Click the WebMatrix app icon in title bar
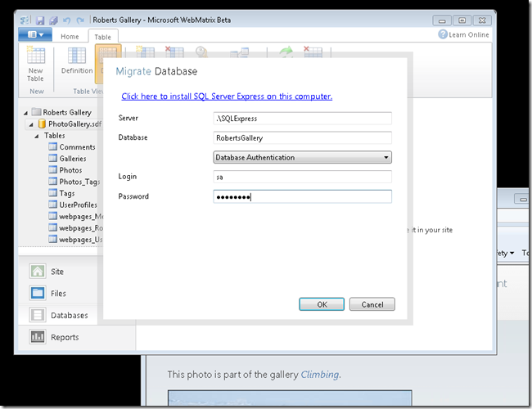Image resolution: width=532 pixels, height=409 pixels. point(25,20)
